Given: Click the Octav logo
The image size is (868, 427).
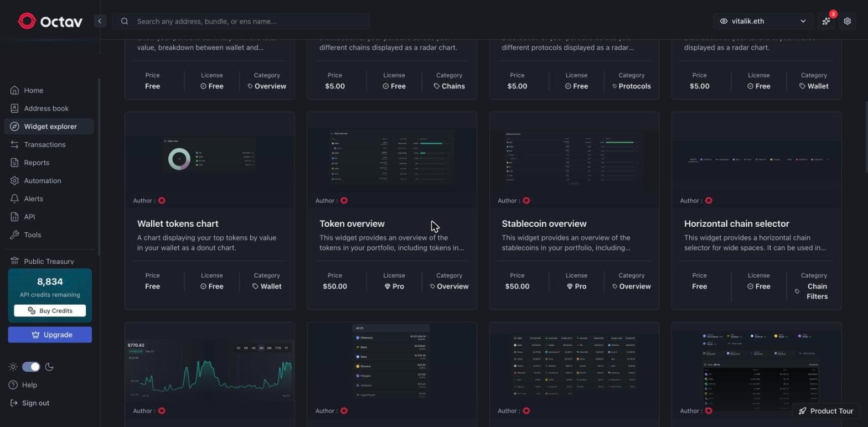Looking at the screenshot, I should click(x=50, y=21).
